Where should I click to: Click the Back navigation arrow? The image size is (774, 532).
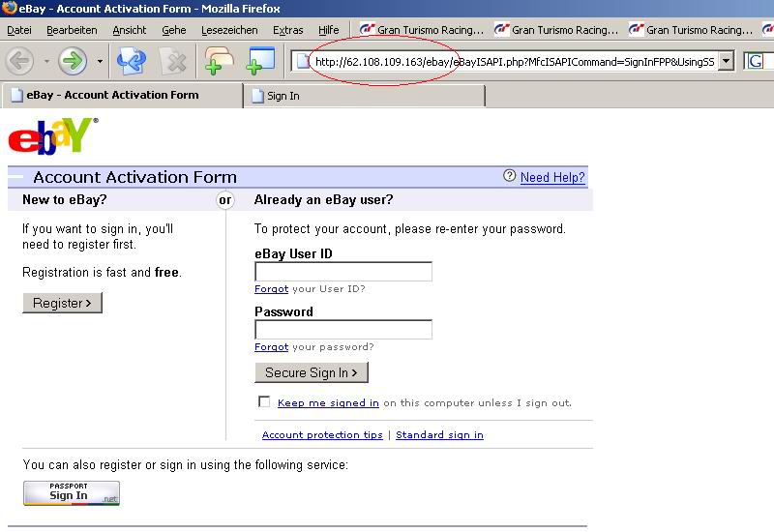click(x=19, y=61)
